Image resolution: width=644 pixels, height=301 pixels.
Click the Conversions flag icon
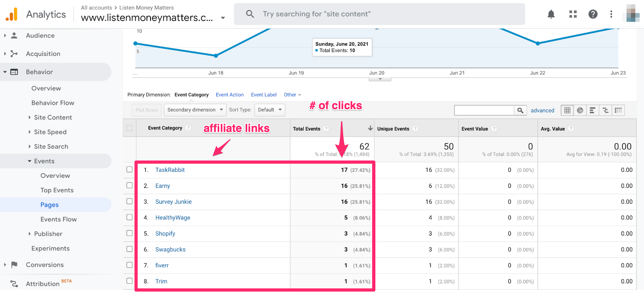(14, 265)
